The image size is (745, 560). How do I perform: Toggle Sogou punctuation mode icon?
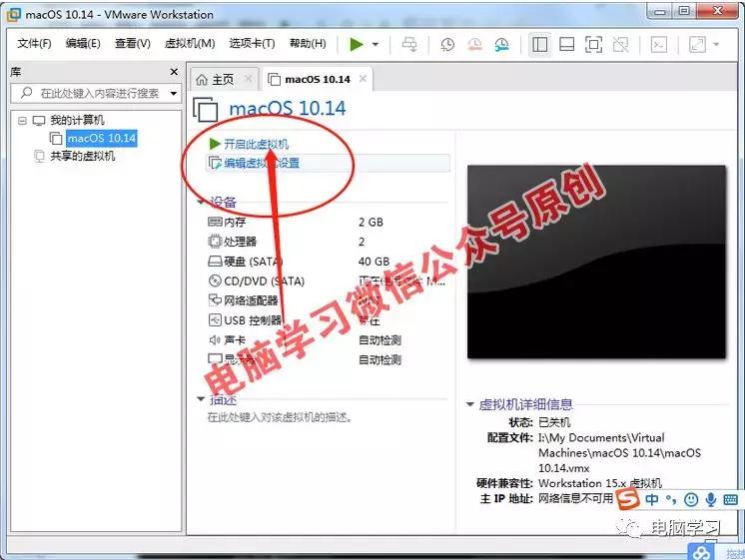coord(671,499)
